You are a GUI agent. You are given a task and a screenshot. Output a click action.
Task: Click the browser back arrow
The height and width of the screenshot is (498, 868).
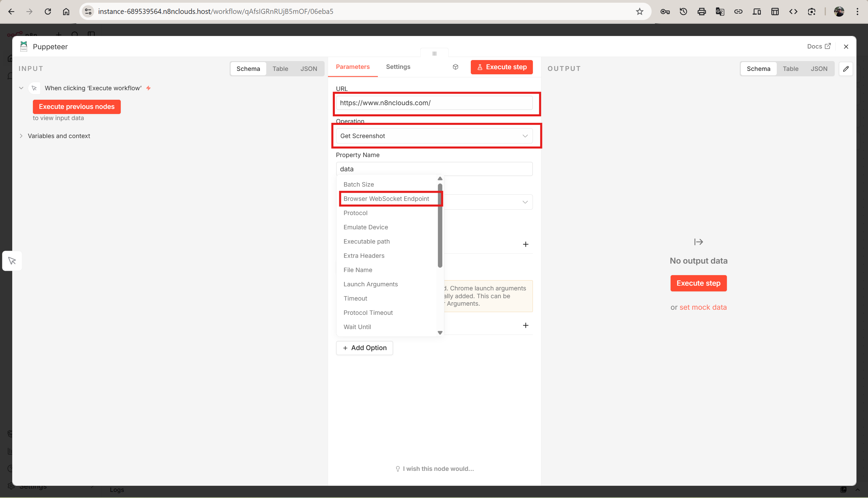(x=11, y=12)
